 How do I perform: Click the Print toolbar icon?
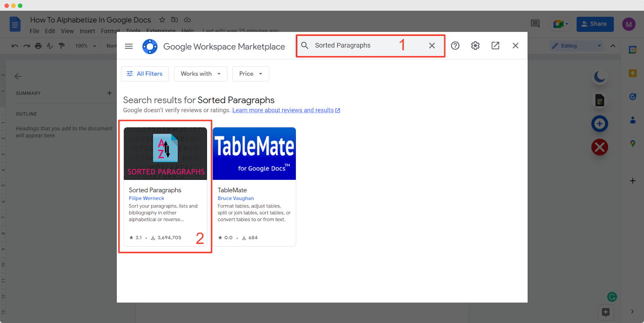(x=38, y=46)
